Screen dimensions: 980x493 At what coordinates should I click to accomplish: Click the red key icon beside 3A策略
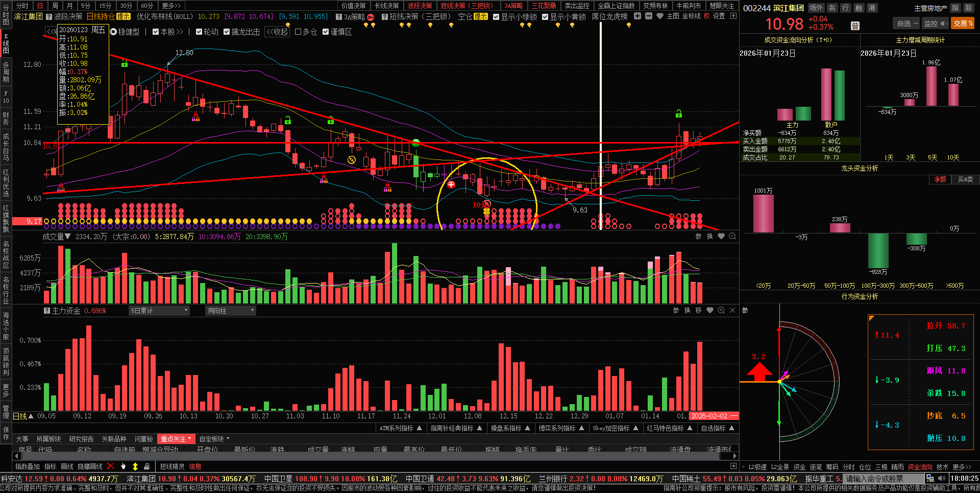coord(371,17)
